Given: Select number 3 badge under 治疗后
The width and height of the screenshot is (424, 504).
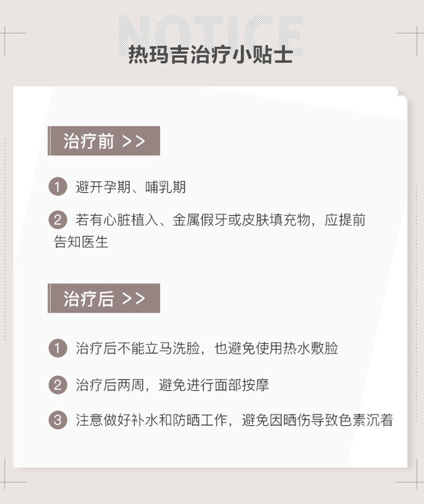Looking at the screenshot, I should [58, 420].
